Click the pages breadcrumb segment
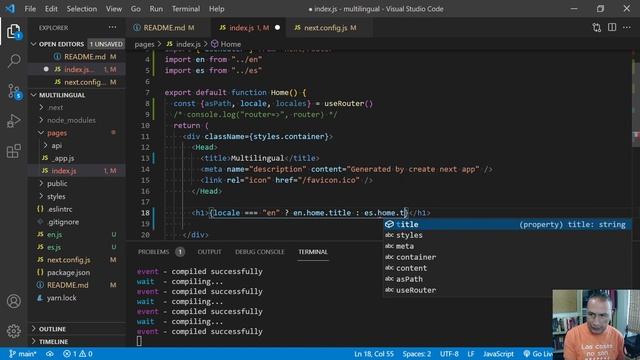 click(144, 44)
